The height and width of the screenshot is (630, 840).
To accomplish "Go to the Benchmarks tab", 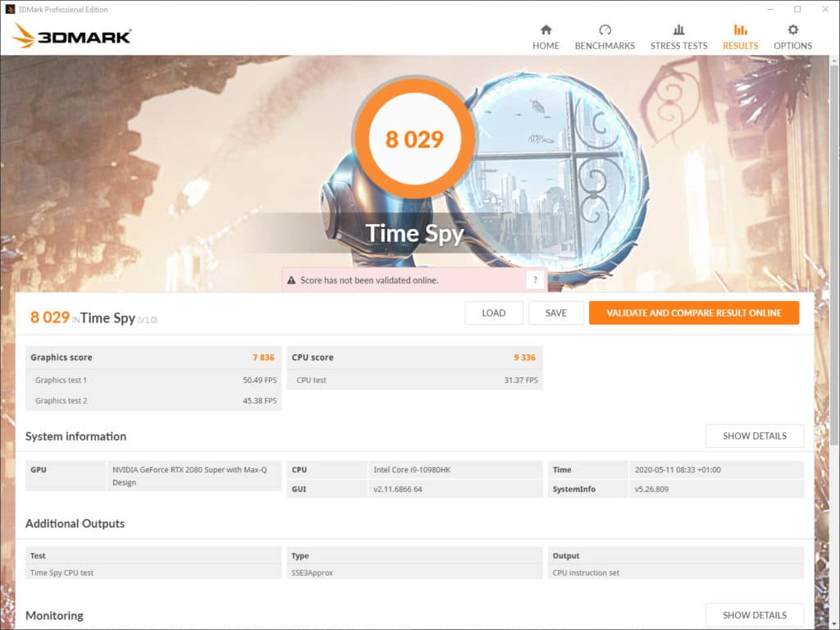I will coord(605,37).
